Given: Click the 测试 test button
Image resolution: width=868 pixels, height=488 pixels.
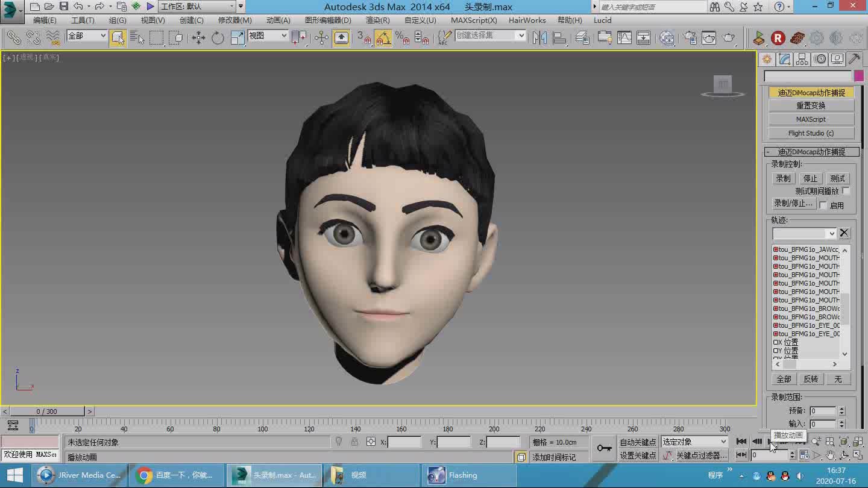Looking at the screenshot, I should 837,178.
